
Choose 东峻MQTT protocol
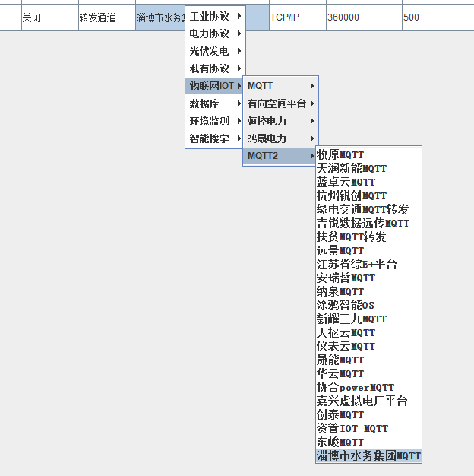click(x=368, y=442)
